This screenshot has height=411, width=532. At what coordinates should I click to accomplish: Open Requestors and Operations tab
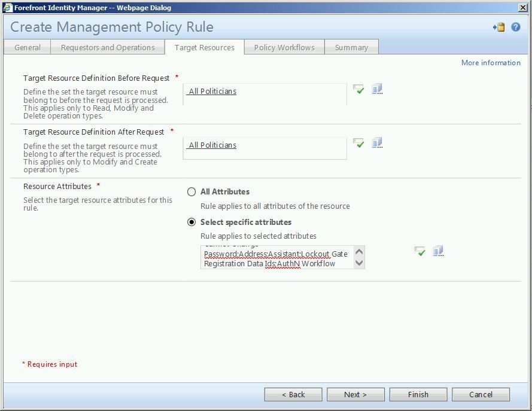tap(108, 47)
